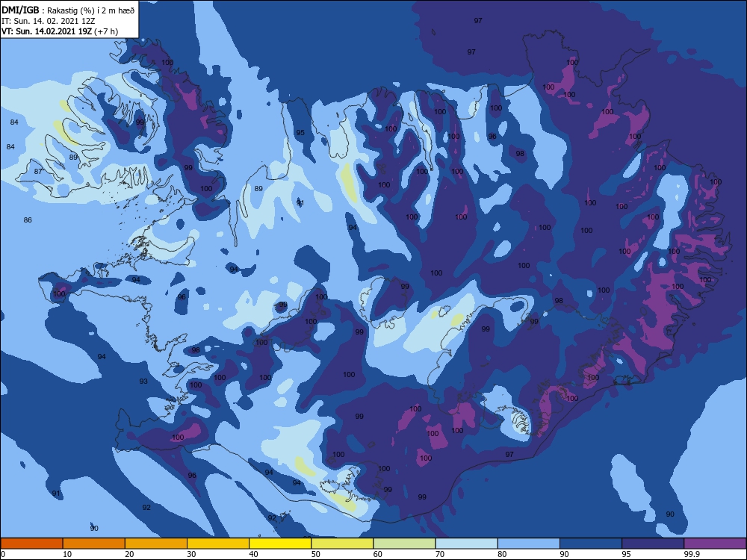This screenshot has width=747, height=560.
Task: Click the 70–80 very light blue swatch
Action: 467,544
